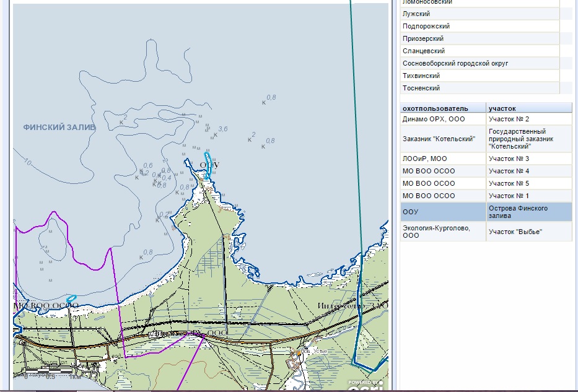The image size is (578, 392).
Task: Select the Участок № 4 cell
Action: click(x=528, y=172)
